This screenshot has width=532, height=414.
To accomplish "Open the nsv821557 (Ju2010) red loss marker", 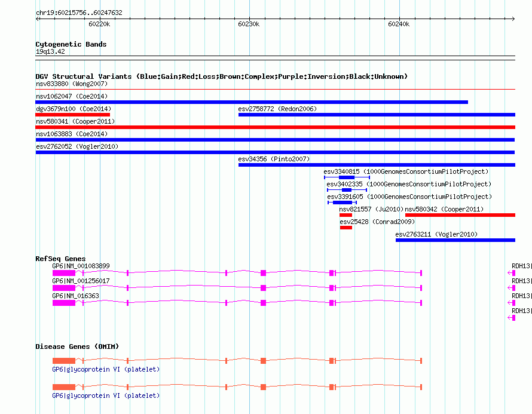I will pos(346,215).
